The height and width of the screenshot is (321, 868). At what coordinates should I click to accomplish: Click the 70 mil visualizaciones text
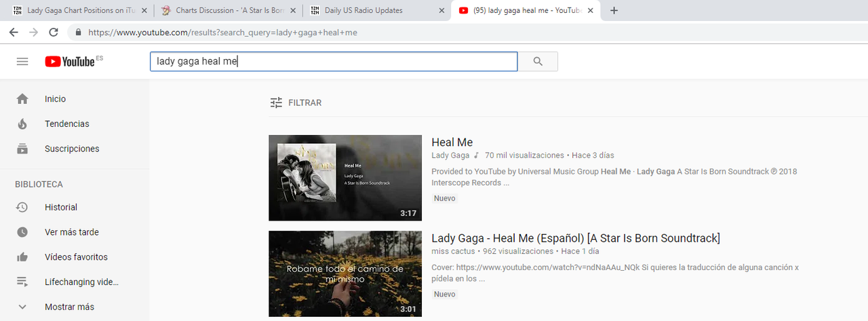pos(525,155)
